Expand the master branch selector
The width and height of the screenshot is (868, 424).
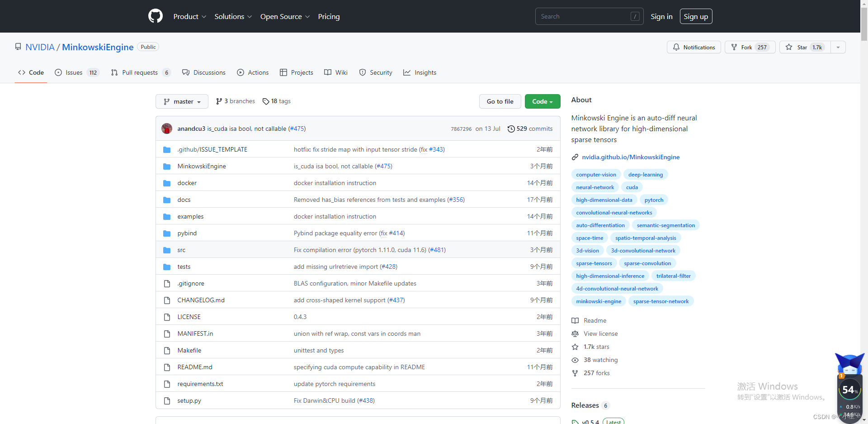tap(182, 101)
